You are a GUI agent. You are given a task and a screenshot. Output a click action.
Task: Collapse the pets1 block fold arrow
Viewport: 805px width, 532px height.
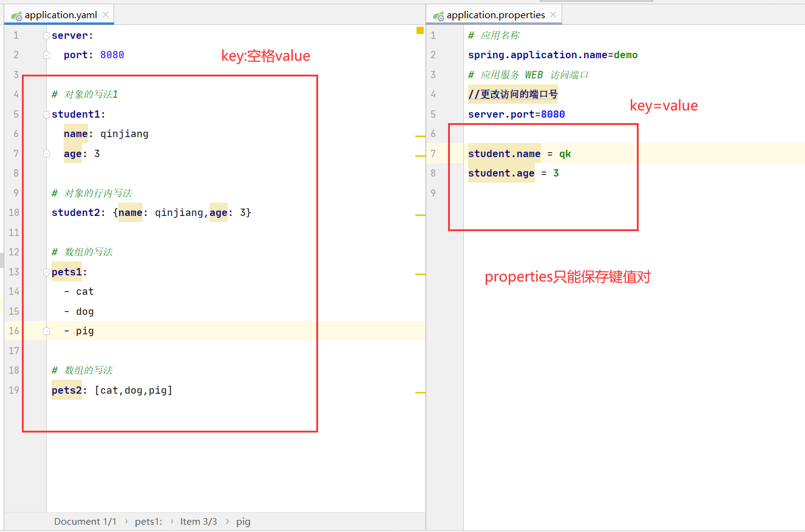point(46,272)
